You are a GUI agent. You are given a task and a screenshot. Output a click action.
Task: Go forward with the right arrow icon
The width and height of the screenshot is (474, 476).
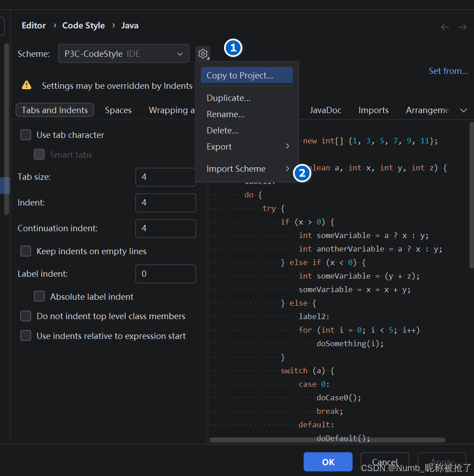(463, 27)
